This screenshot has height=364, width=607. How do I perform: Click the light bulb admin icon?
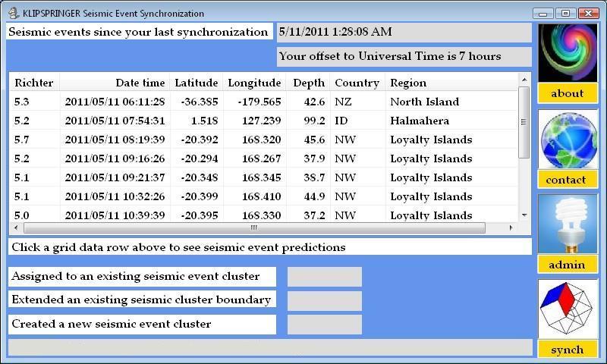tap(568, 224)
